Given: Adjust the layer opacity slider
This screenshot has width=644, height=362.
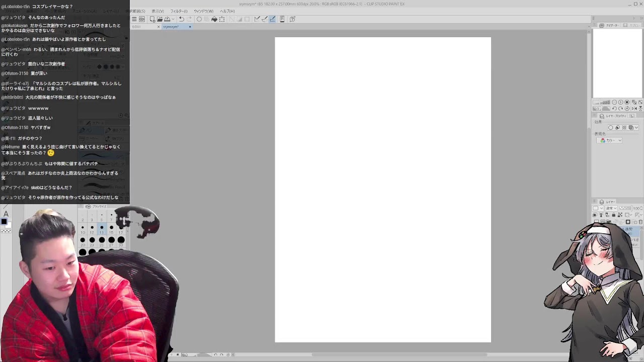Looking at the screenshot, I should click(x=625, y=208).
